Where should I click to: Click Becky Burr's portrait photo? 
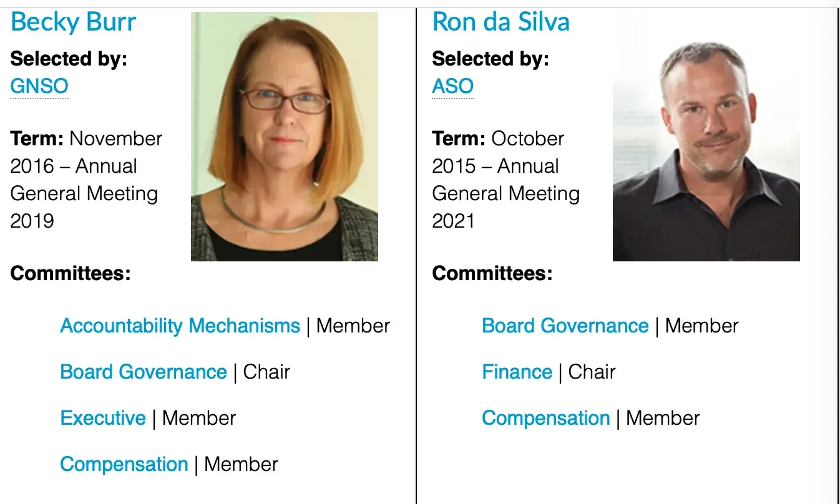(285, 137)
